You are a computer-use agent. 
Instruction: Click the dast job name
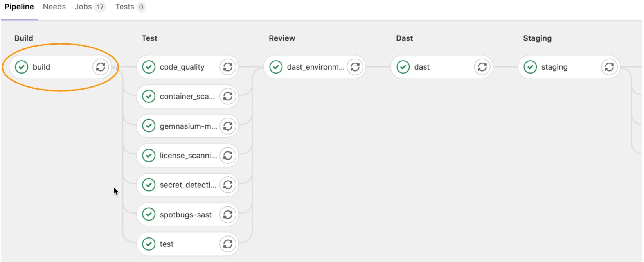click(422, 67)
